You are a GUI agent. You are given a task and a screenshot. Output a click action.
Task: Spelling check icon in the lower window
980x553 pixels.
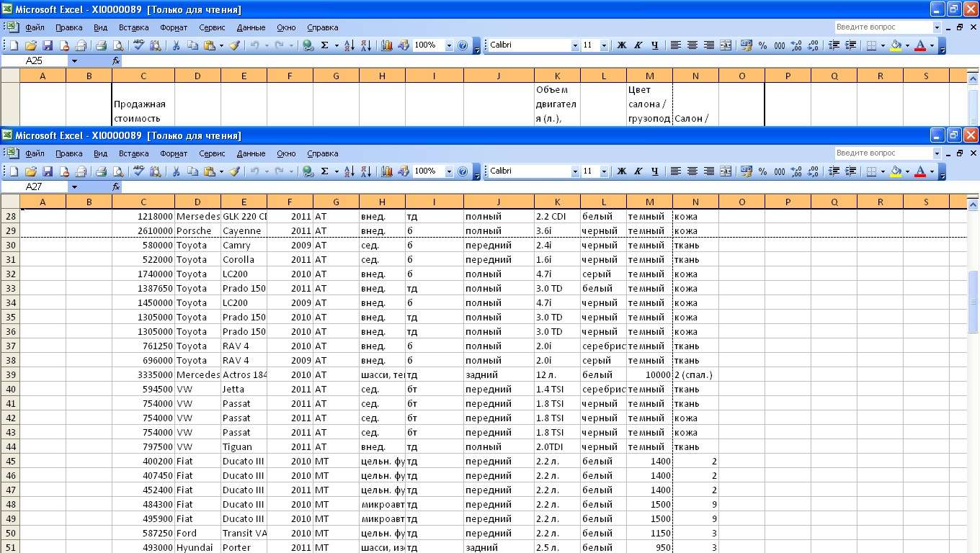click(x=138, y=171)
